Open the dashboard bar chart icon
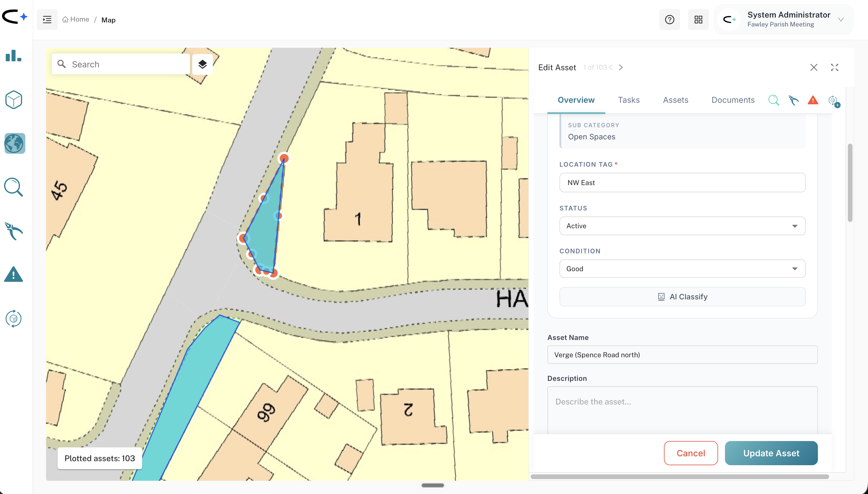The width and height of the screenshot is (868, 494). tap(14, 56)
